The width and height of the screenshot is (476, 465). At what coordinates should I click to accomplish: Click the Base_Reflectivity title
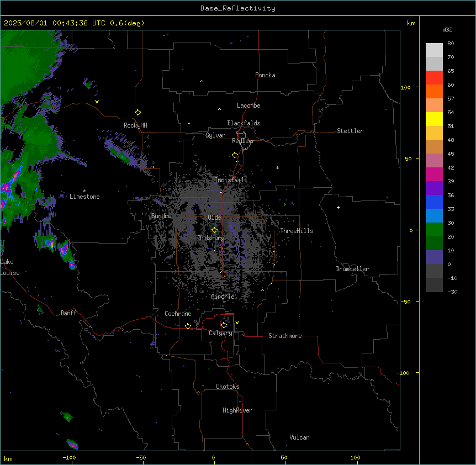pos(238,8)
